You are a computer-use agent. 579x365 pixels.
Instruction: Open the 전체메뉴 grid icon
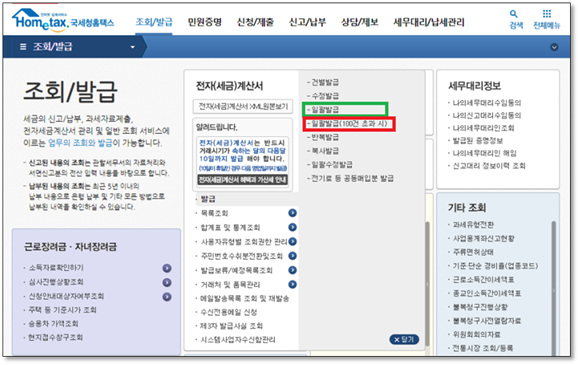547,14
